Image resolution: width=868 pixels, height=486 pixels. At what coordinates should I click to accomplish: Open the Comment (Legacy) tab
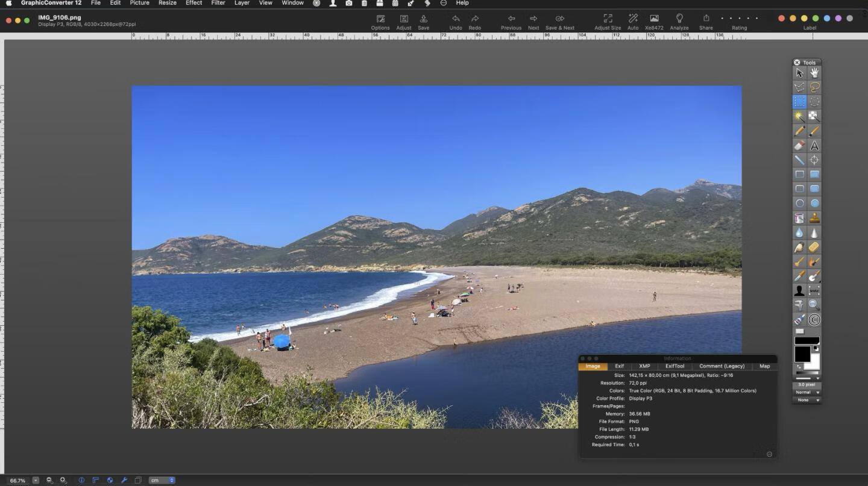tap(722, 366)
